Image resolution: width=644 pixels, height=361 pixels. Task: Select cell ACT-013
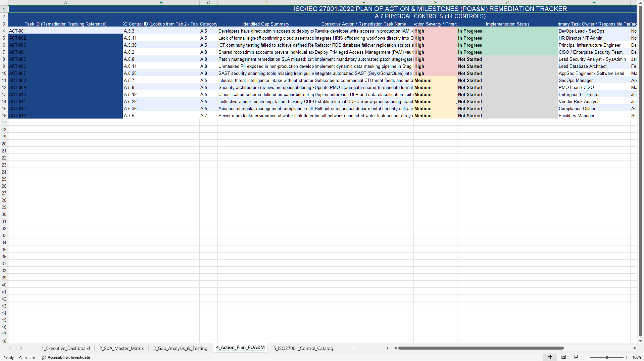click(x=65, y=116)
